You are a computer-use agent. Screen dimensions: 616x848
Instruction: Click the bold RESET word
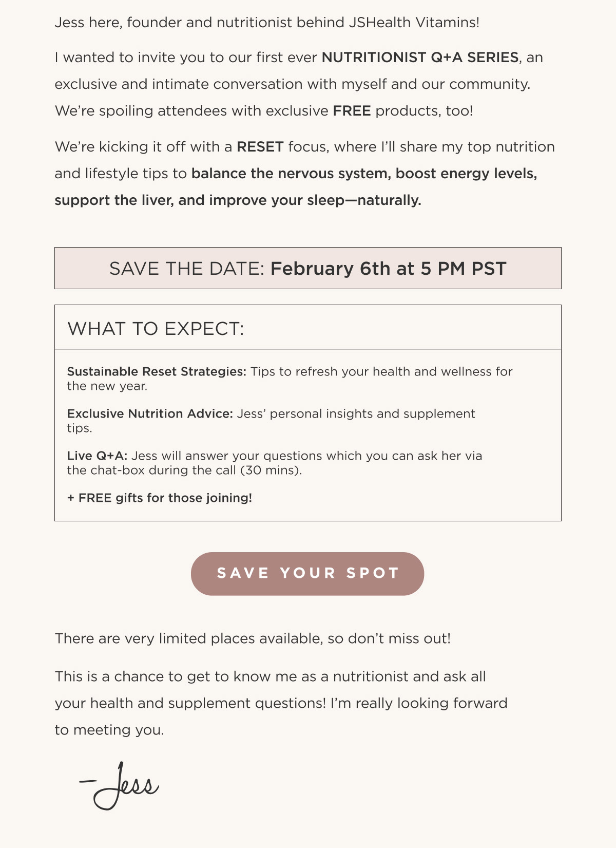tap(260, 147)
